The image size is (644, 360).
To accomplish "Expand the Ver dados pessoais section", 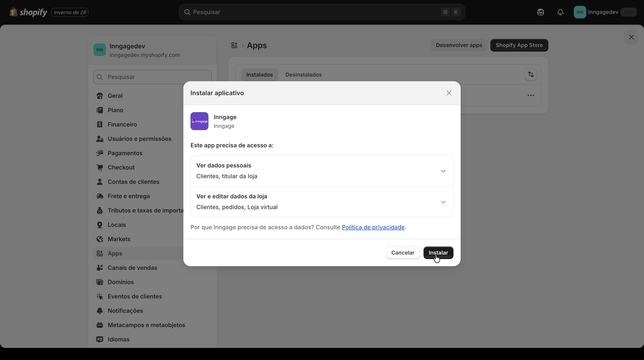I will [443, 171].
